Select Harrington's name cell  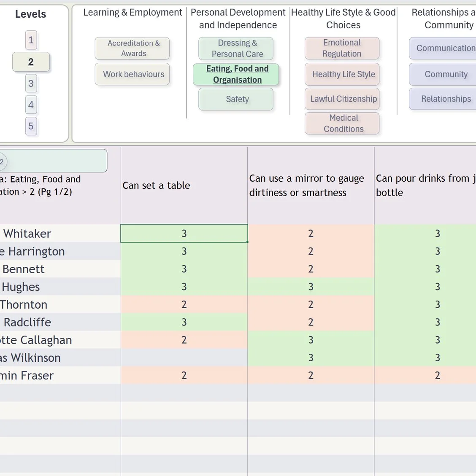60,251
